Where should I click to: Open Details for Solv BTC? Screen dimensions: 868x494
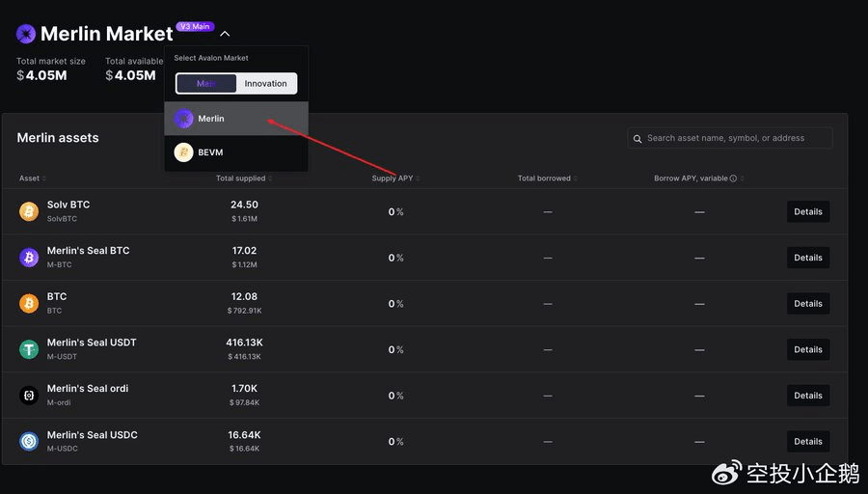point(807,211)
